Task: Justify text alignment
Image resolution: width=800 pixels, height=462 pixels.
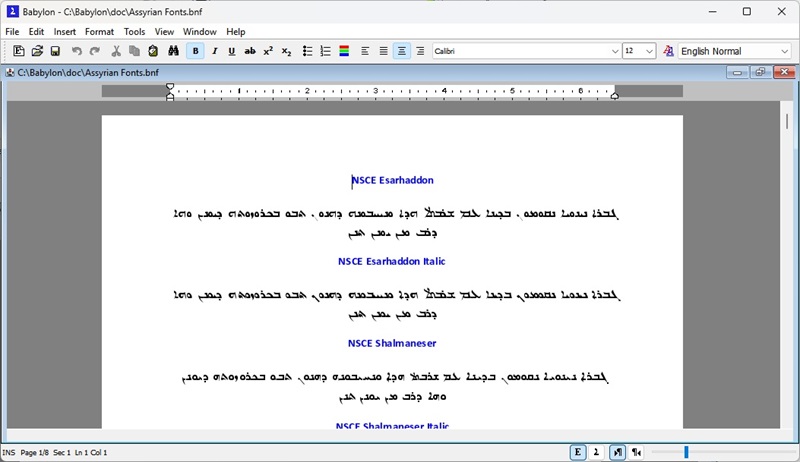Action: 383,51
